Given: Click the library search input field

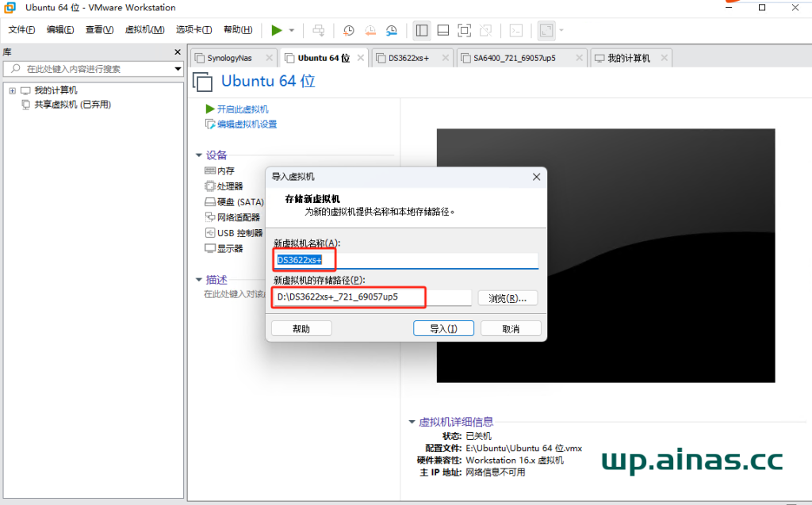Looking at the screenshot, I should click(94, 69).
